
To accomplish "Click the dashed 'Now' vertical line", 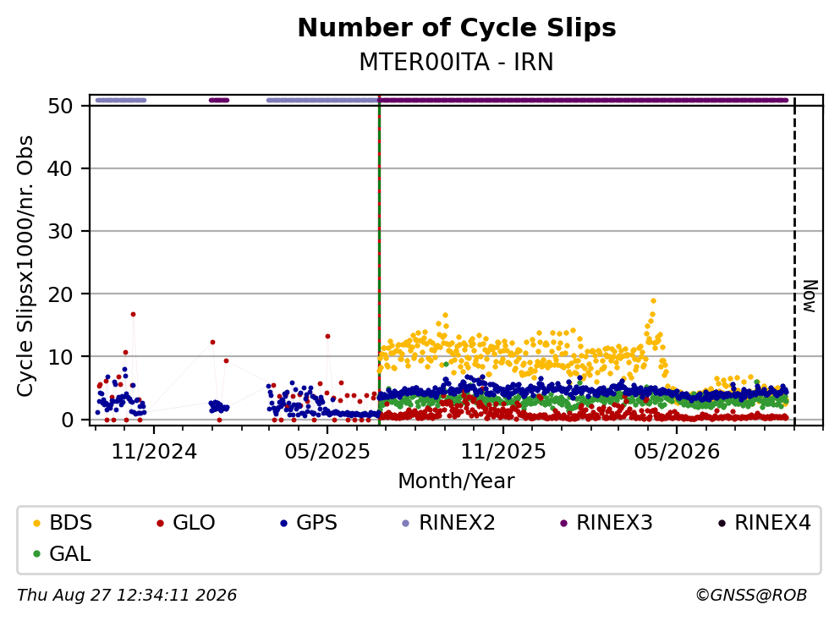I will [x=794, y=261].
